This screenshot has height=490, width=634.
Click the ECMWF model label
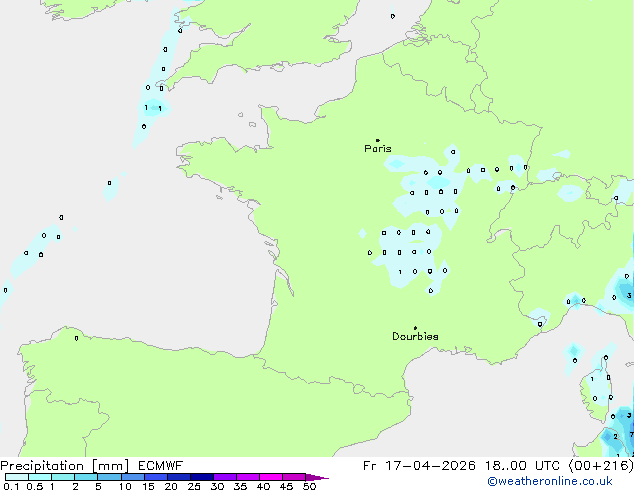click(161, 466)
